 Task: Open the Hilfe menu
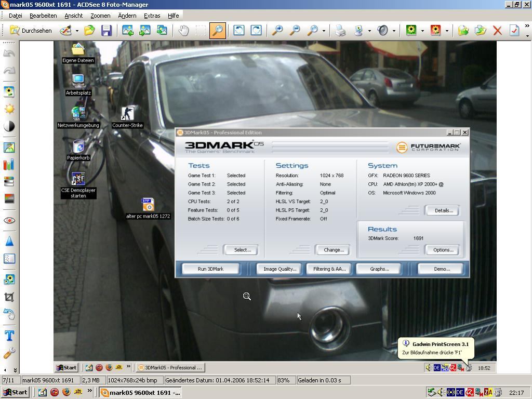(174, 16)
